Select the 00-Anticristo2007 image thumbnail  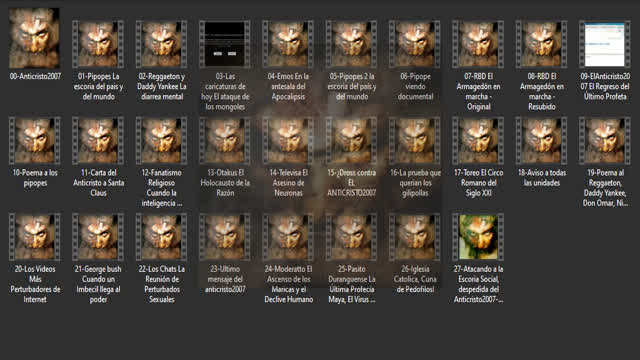click(35, 38)
